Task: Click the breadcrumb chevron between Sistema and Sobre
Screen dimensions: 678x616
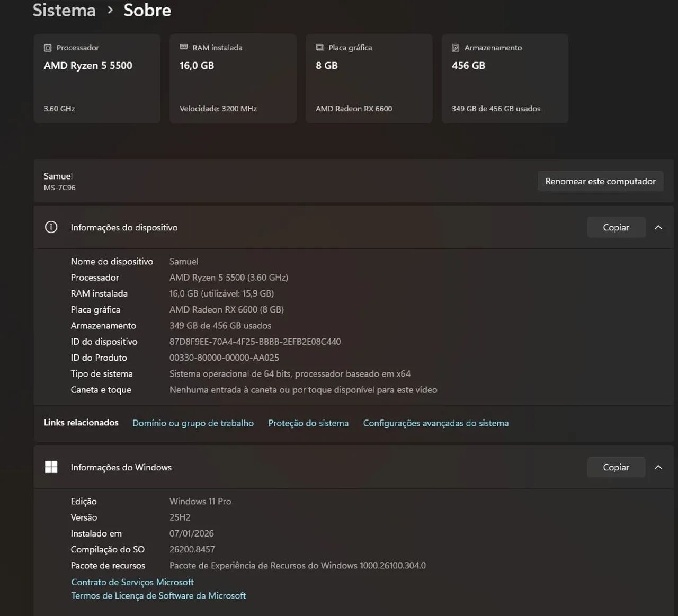Action: pyautogui.click(x=110, y=10)
